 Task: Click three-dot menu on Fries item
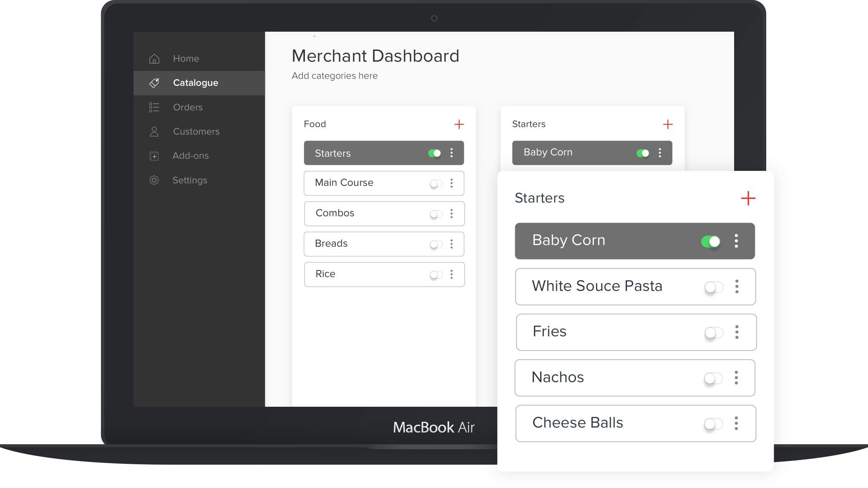[x=737, y=332]
